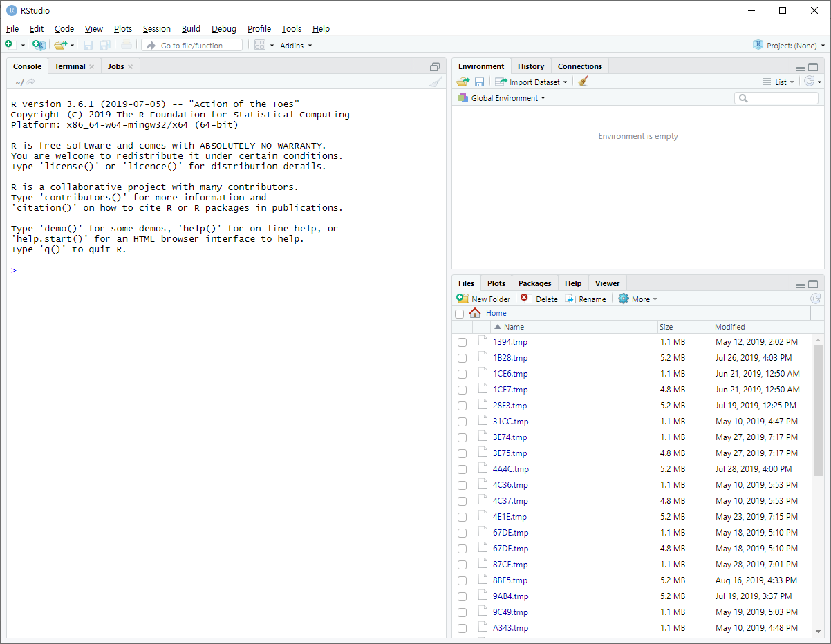831x644 pixels.
Task: Refresh the Environment pane icon
Action: (810, 82)
